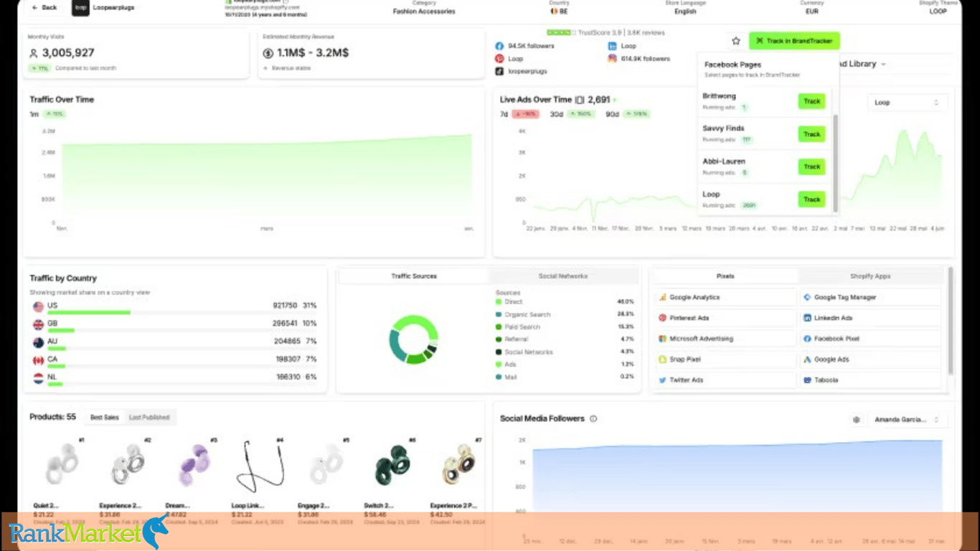Screen dimensions: 980x551
Task: Click Track in BrandTracker button
Action: 794,41
